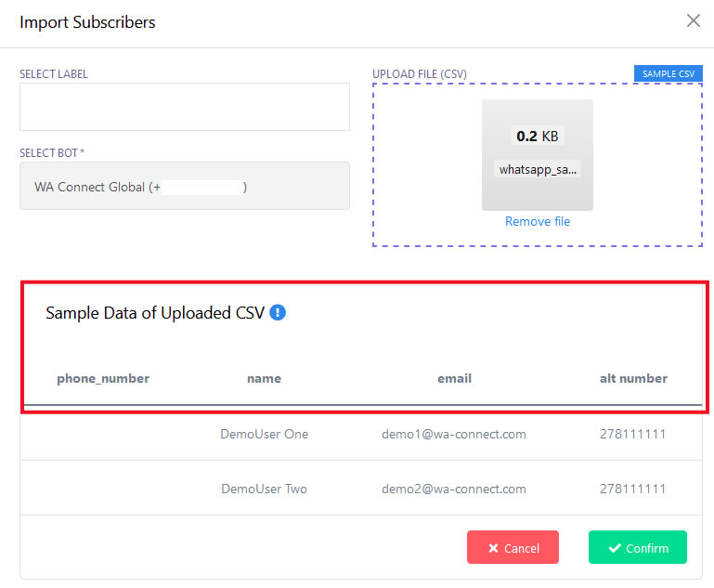Click the name column header
Viewport: 714px width, 588px height.
[x=264, y=378]
